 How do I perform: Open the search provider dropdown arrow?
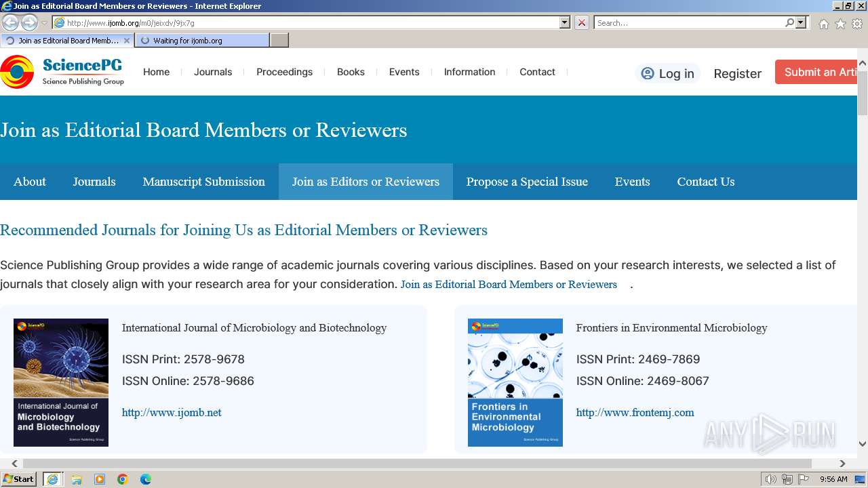coord(802,22)
